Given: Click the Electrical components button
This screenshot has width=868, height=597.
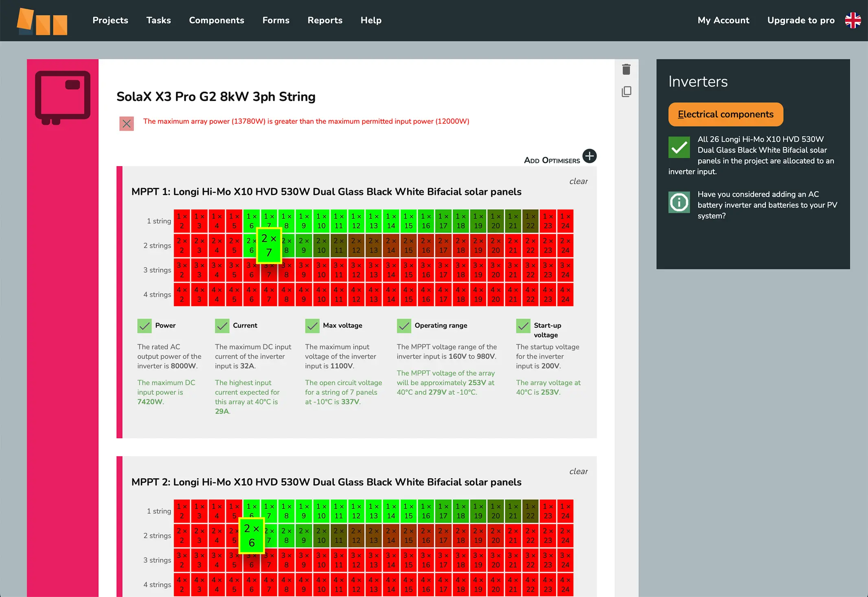Looking at the screenshot, I should click(x=726, y=114).
